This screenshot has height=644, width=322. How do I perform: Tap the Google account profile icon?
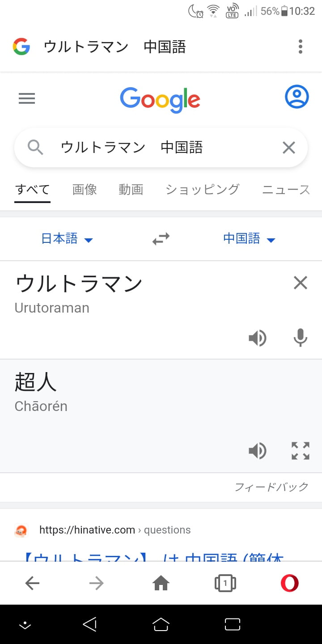pos(297,97)
